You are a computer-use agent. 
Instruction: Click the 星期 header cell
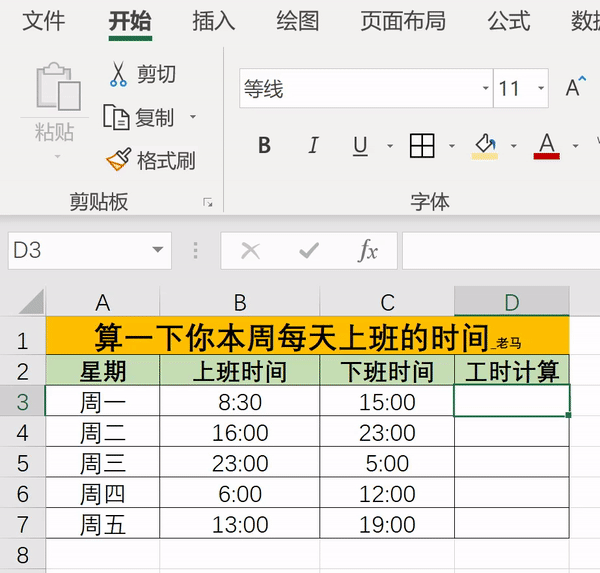103,371
